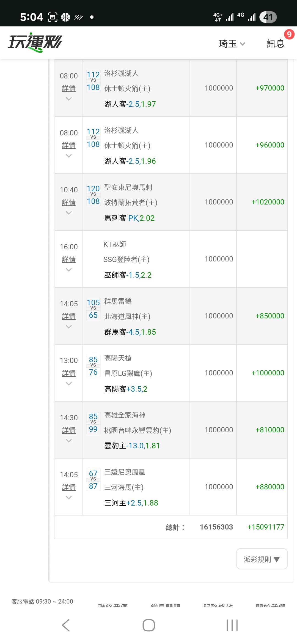Open 詳情 link for 群馬雷鶴 game
This screenshot has height=644, width=297.
click(x=69, y=316)
